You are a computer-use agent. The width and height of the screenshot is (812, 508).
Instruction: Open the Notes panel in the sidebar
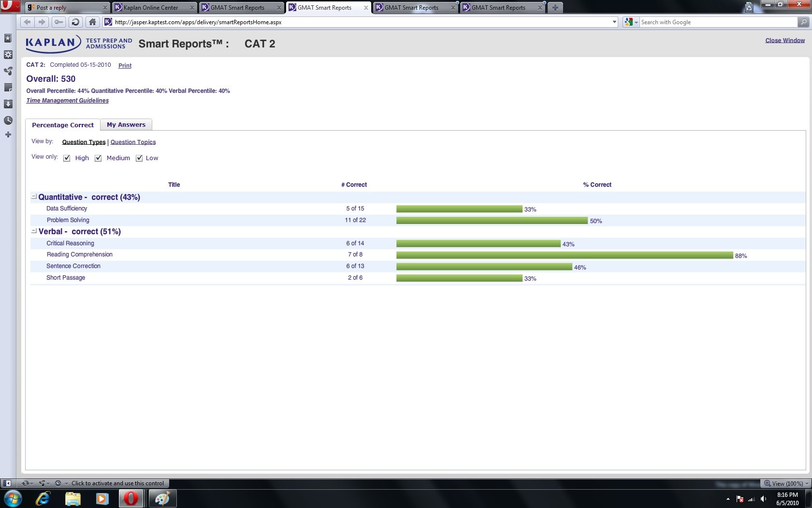(x=8, y=88)
